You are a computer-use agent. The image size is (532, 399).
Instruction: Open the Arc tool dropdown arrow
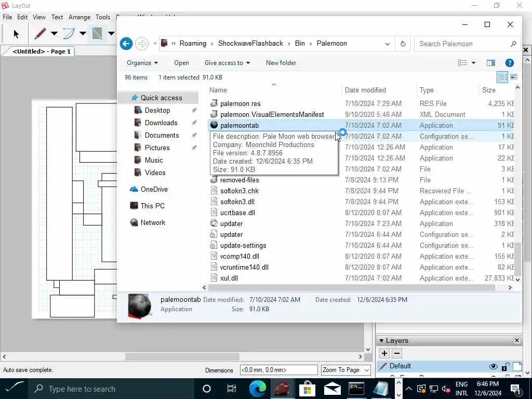[83, 34]
